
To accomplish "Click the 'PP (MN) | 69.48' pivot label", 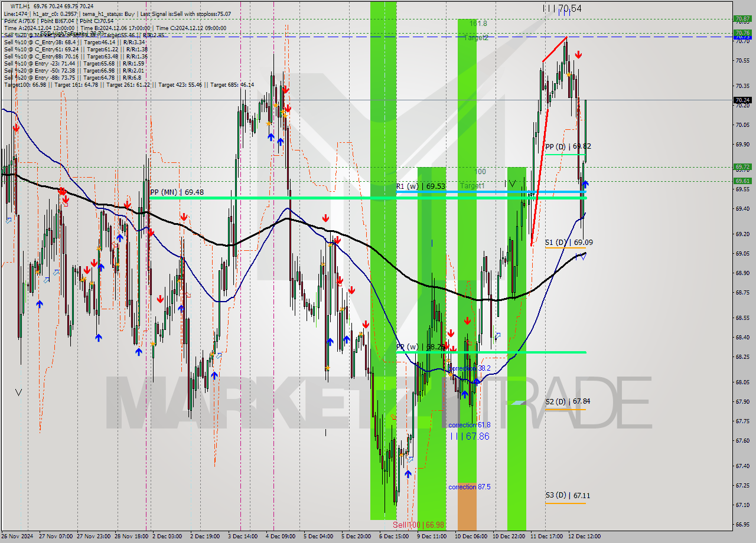I will [x=177, y=192].
